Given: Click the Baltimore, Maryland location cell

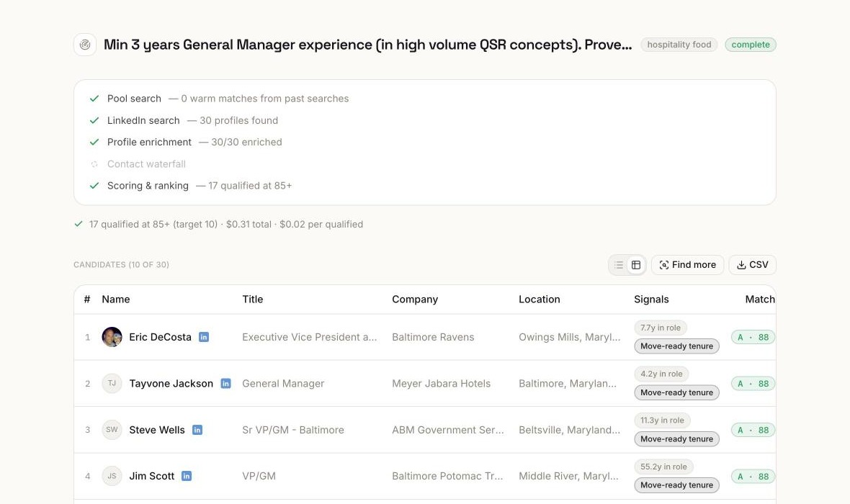Looking at the screenshot, I should pos(568,384).
